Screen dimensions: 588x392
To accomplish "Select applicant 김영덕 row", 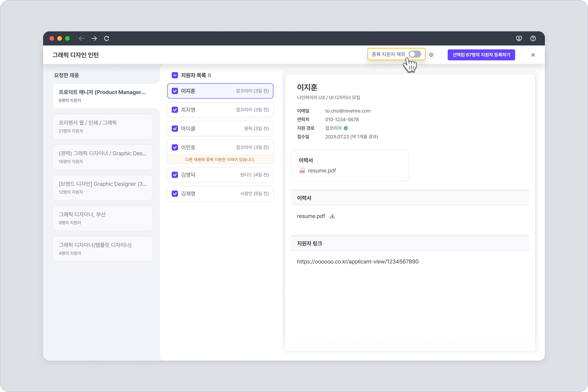I will 220,175.
